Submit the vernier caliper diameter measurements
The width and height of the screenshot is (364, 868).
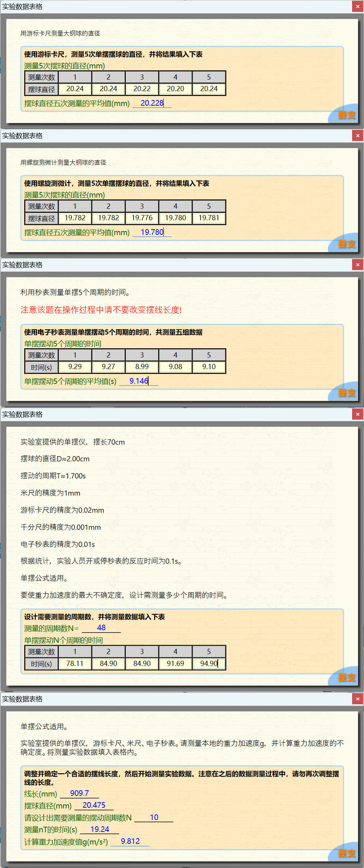(347, 115)
